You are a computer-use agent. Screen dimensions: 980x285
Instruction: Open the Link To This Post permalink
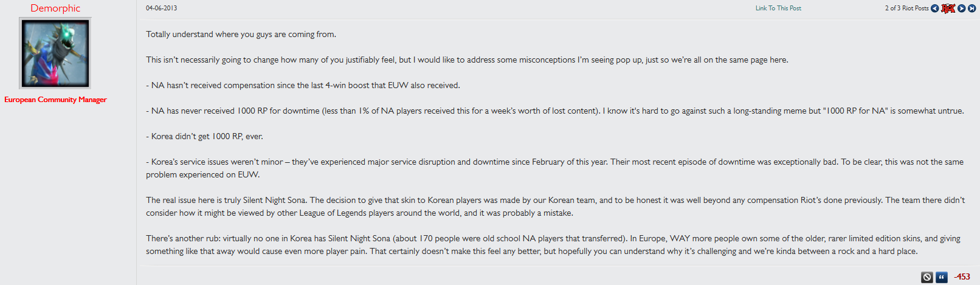[x=778, y=8]
